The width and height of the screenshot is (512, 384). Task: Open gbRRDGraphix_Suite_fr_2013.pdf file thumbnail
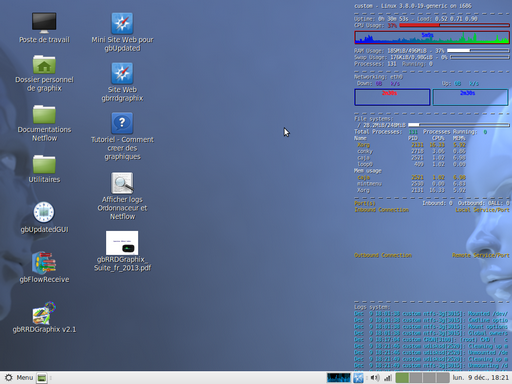coord(122,243)
